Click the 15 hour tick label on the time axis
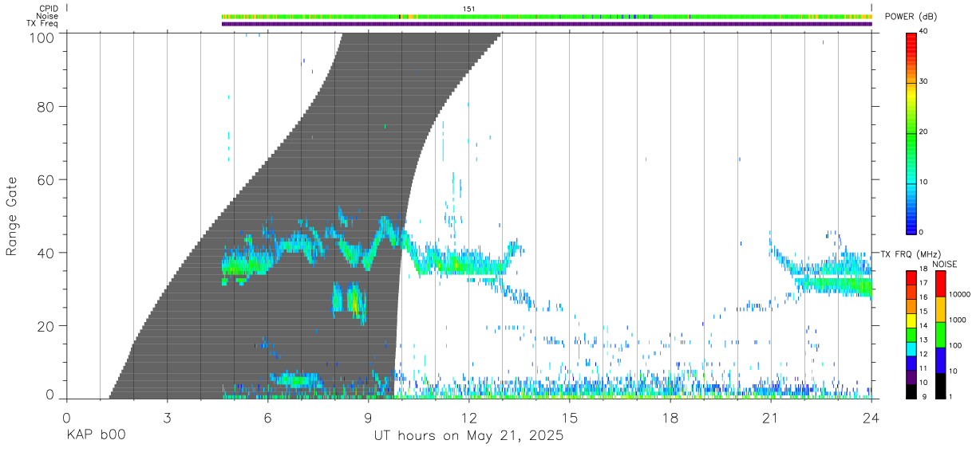Image resolution: width=980 pixels, height=452 pixels. 570,419
